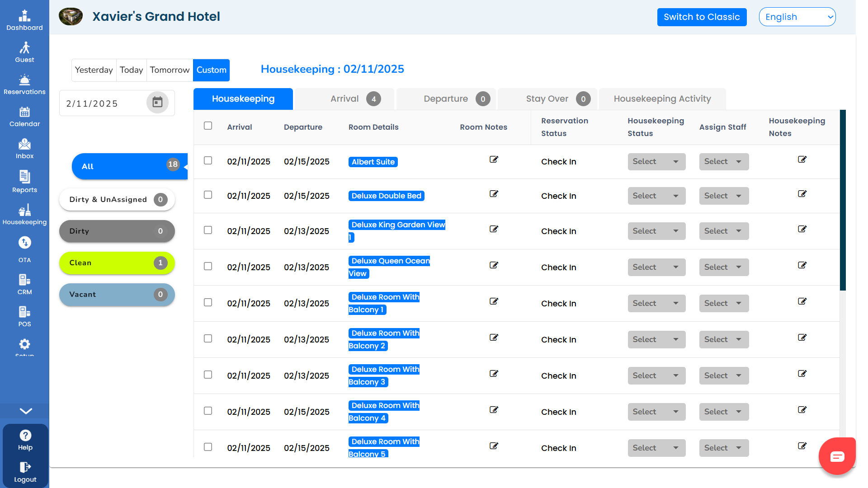Check the Deluxe Room With Balcony 3 checkbox

(x=208, y=375)
